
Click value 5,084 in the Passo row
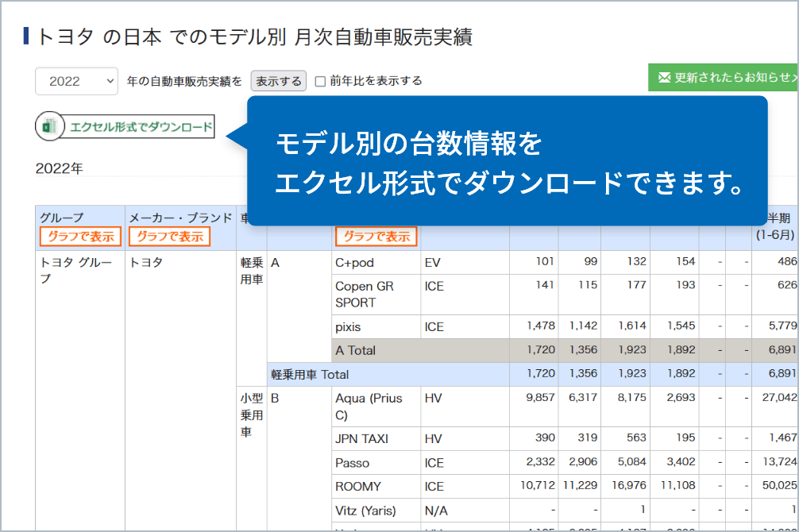pos(632,461)
